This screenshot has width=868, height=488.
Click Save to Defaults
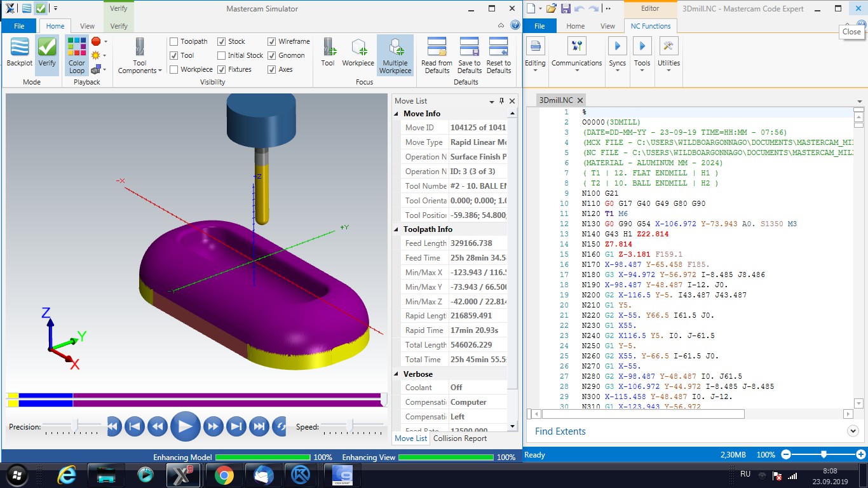pos(470,55)
